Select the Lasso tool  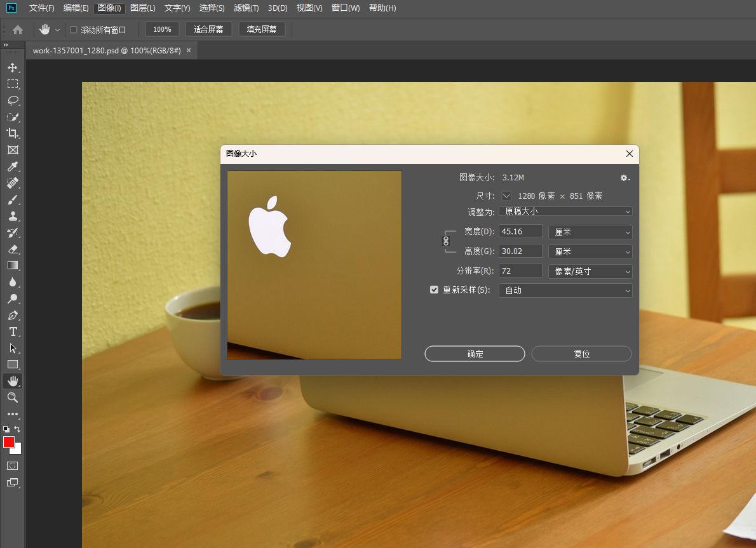tap(13, 100)
